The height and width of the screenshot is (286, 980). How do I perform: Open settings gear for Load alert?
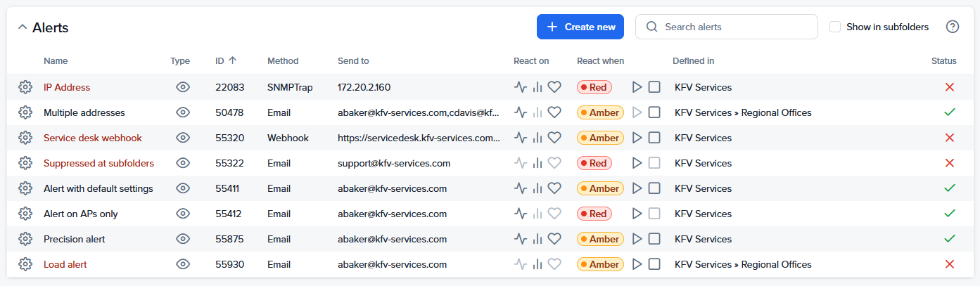(x=25, y=264)
